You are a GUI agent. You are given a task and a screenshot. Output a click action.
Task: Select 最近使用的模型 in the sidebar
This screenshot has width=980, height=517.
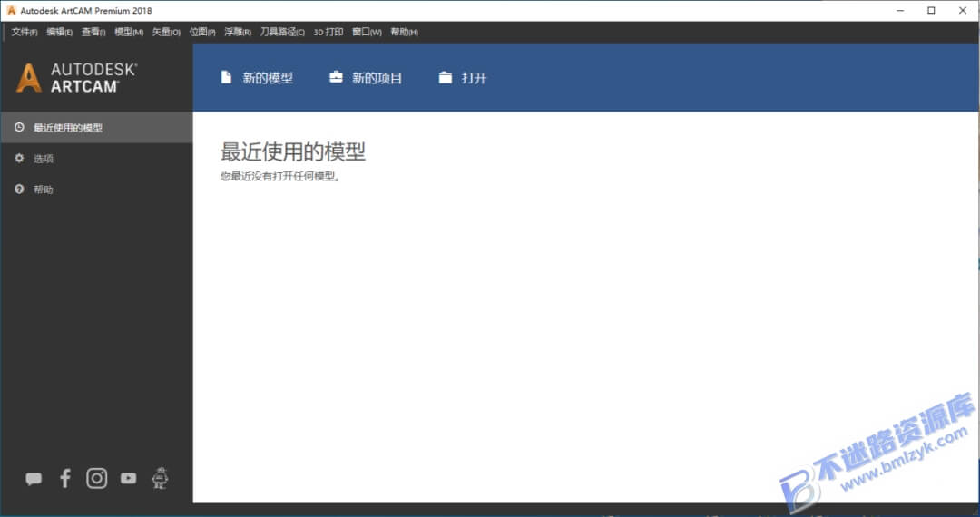tap(97, 127)
